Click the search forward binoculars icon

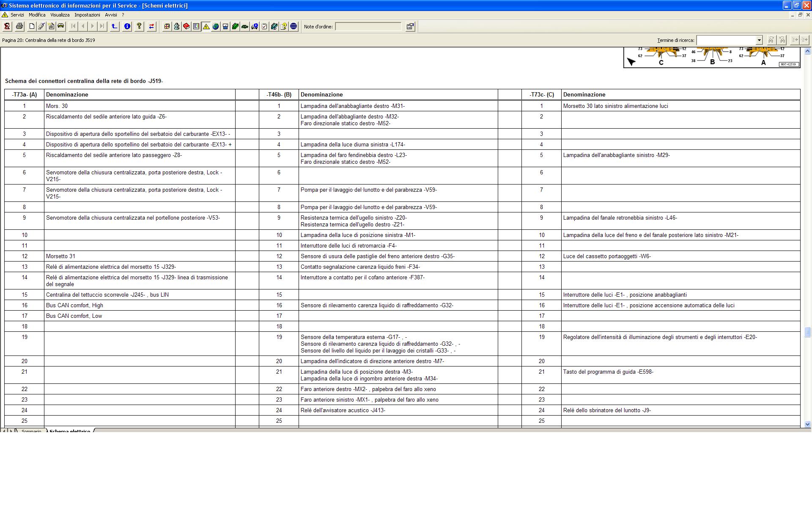(x=771, y=40)
